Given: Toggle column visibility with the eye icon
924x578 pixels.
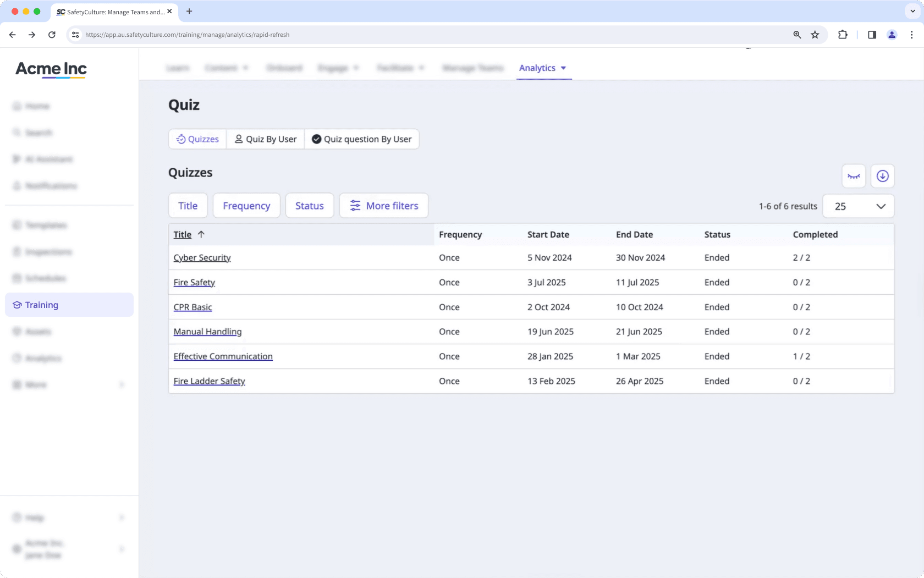Looking at the screenshot, I should (x=854, y=176).
